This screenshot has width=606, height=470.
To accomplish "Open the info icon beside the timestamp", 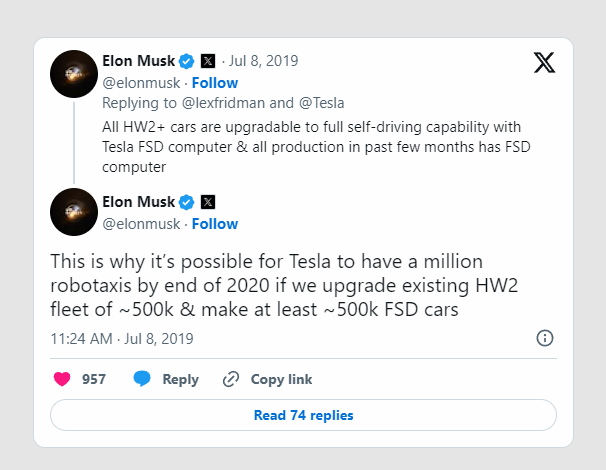I will (545, 338).
